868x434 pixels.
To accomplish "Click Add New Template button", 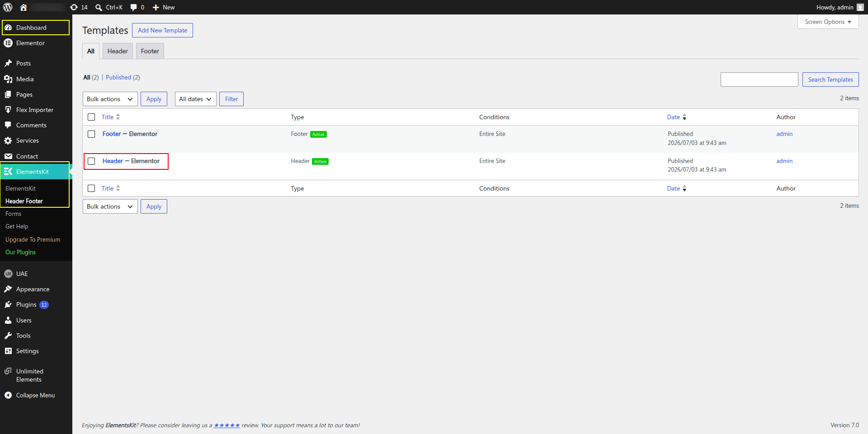I will (162, 30).
